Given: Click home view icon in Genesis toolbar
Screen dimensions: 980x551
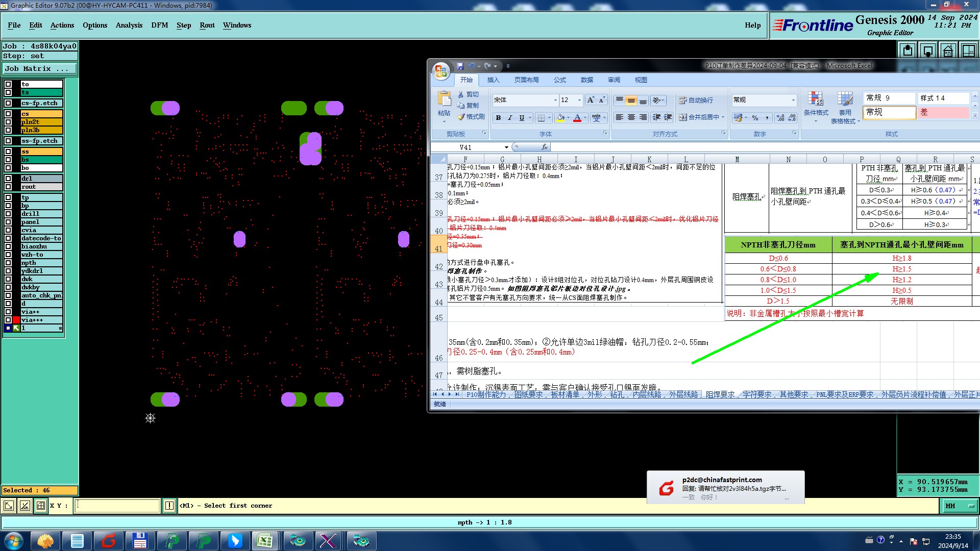Looking at the screenshot, I should coord(948,51).
